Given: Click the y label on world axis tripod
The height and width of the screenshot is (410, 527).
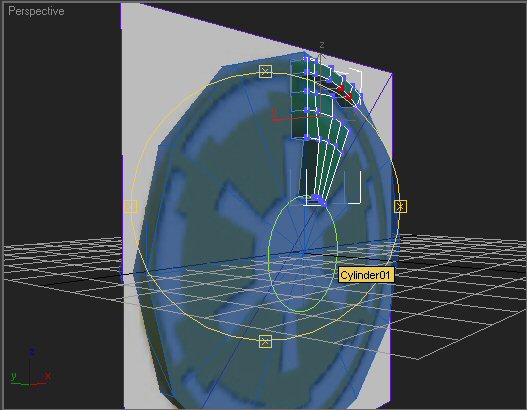Looking at the screenshot, I should pyautogui.click(x=14, y=376).
